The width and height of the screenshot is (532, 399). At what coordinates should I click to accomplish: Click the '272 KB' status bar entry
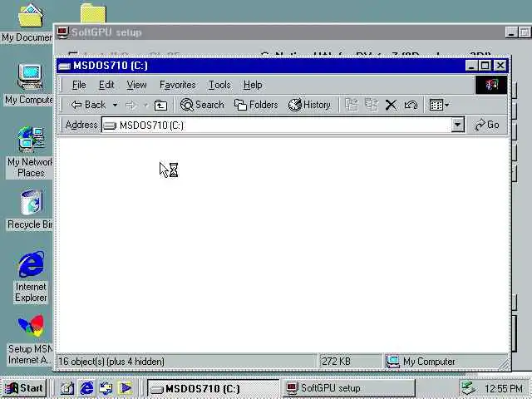pyautogui.click(x=336, y=362)
